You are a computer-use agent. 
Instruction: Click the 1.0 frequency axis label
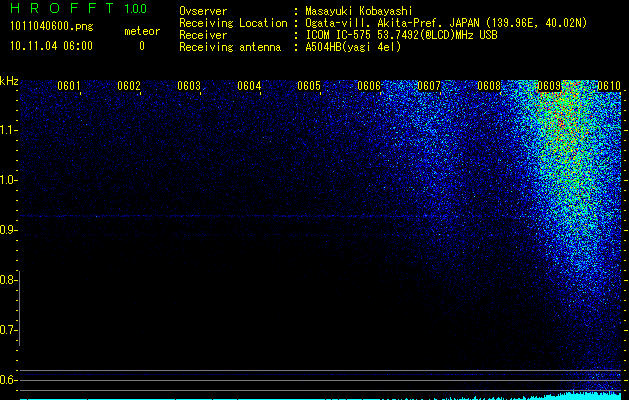(8, 180)
